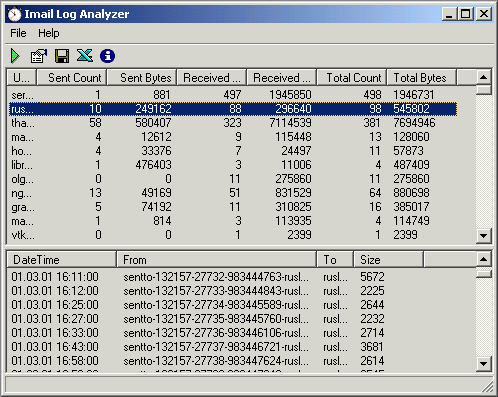Viewport: 498px width, 397px height.
Task: Click message size value 3681
Action: (372, 347)
